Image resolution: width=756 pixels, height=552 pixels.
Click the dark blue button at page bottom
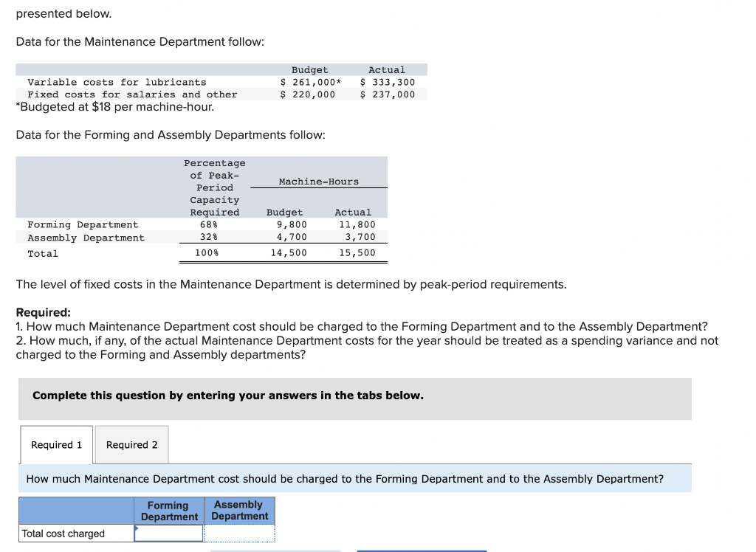point(422,550)
